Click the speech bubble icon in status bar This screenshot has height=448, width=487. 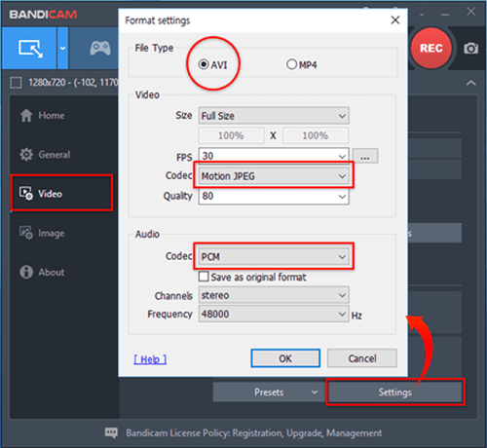[111, 432]
